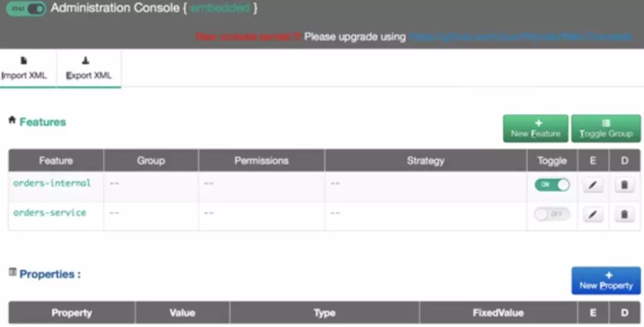Delete the orders-internal feature via trash icon
Viewport: 644px width, 327px height.
624,185
